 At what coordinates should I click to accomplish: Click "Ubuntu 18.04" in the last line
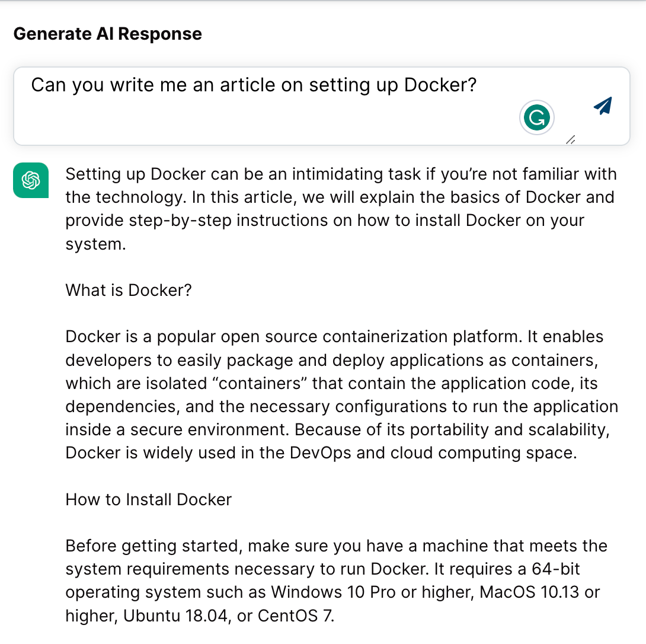click(x=175, y=616)
